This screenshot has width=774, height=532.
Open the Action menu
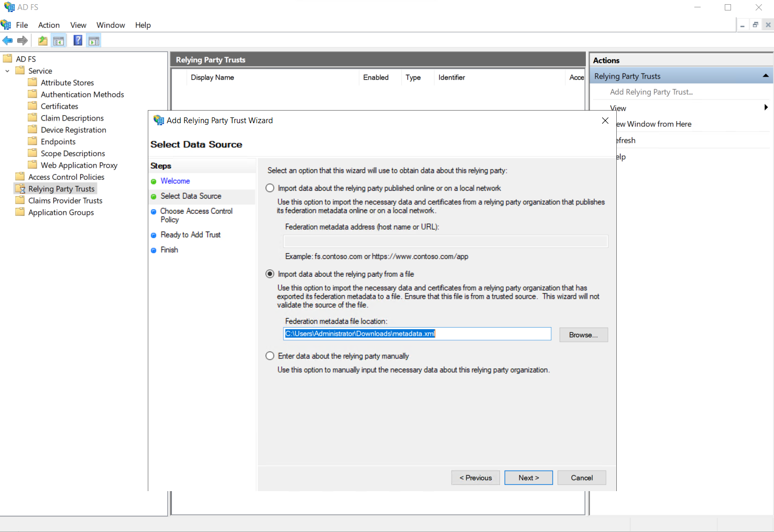(x=49, y=25)
